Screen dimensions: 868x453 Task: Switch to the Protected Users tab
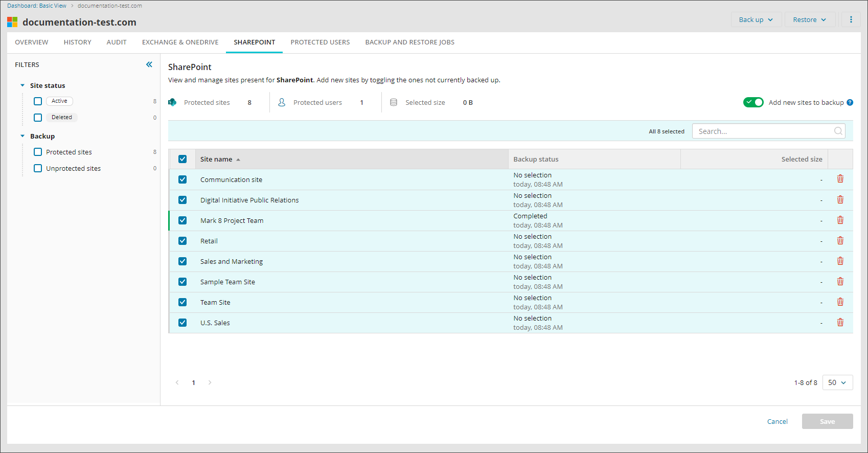(320, 42)
